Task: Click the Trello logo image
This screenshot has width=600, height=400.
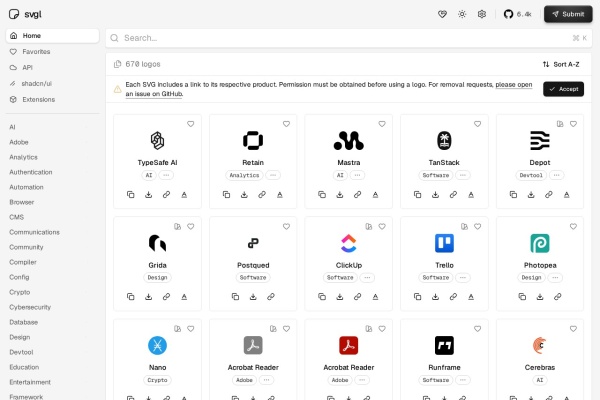Action: (444, 243)
